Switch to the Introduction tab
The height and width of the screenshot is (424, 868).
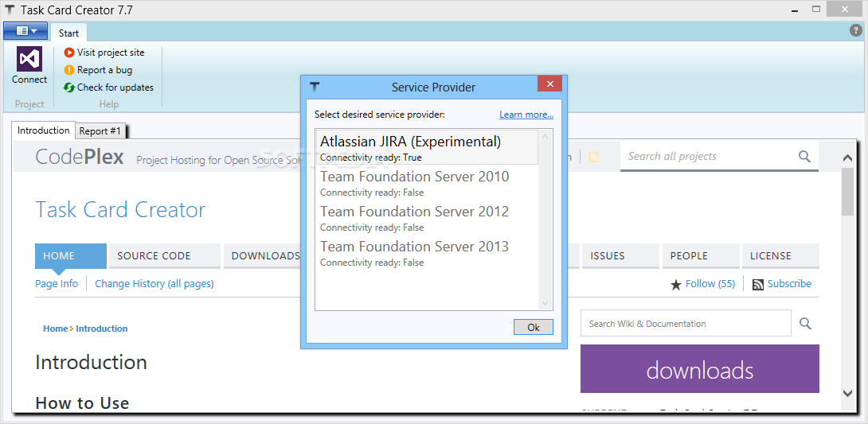click(43, 130)
